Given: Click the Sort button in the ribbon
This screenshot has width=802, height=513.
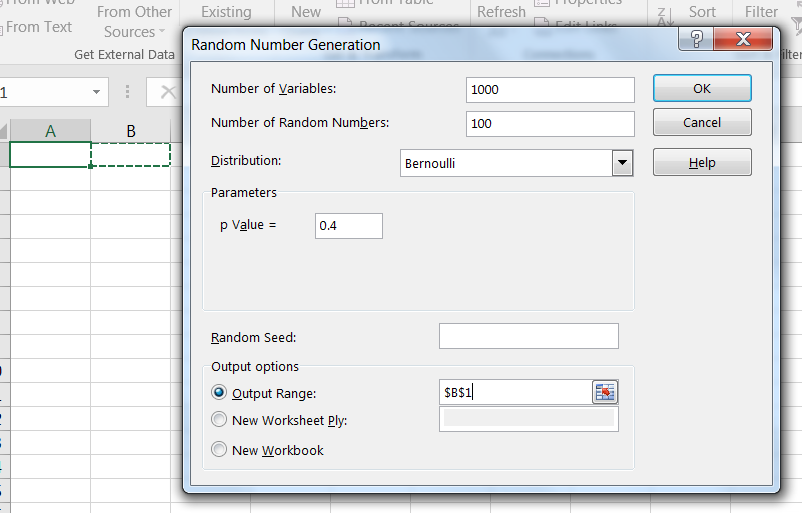Looking at the screenshot, I should tap(702, 12).
